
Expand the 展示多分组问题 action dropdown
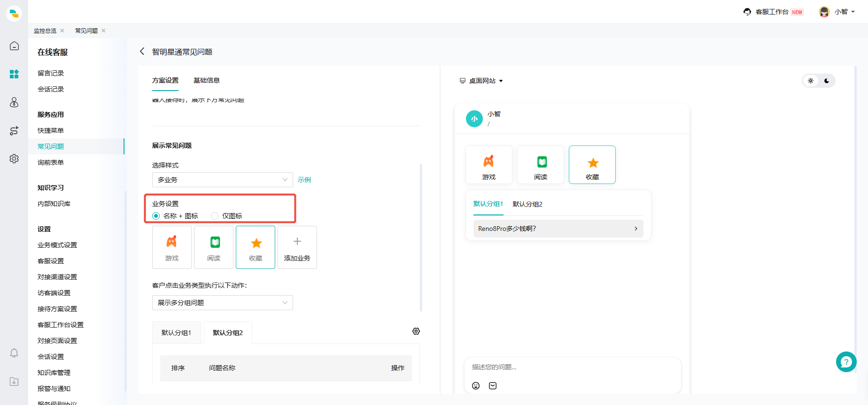pos(222,303)
